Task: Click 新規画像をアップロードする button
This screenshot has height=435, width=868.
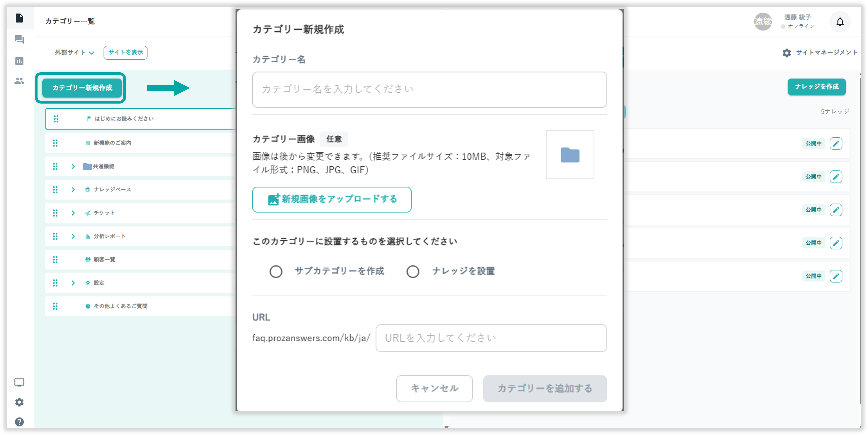Action: 332,199
